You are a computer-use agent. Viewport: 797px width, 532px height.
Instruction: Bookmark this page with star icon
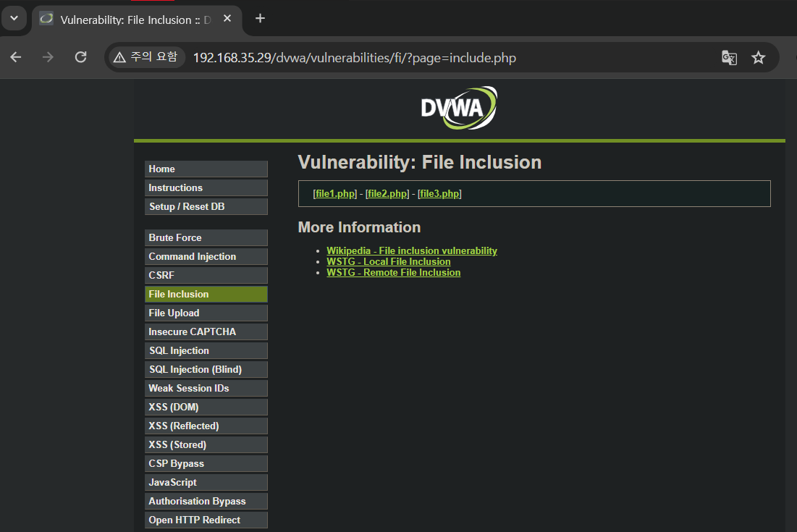click(759, 57)
